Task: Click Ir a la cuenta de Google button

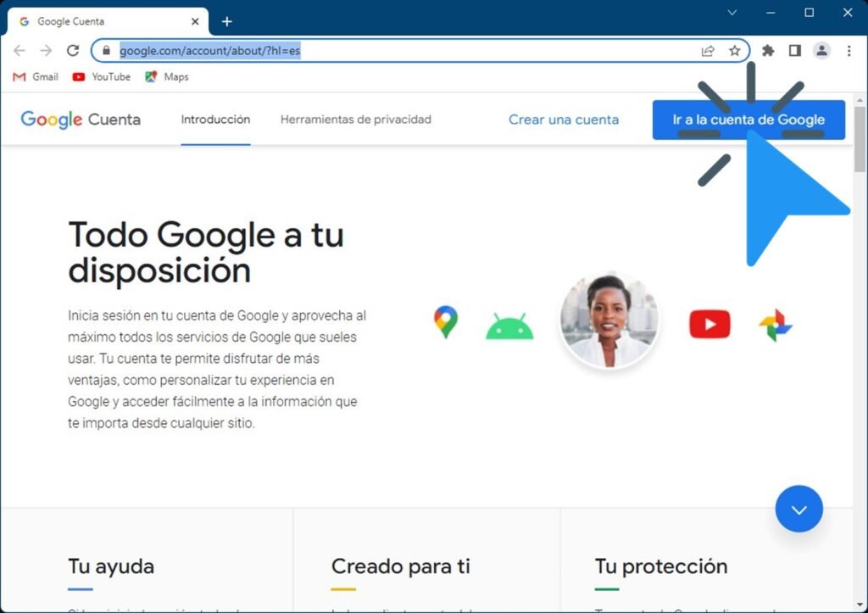Action: (748, 120)
